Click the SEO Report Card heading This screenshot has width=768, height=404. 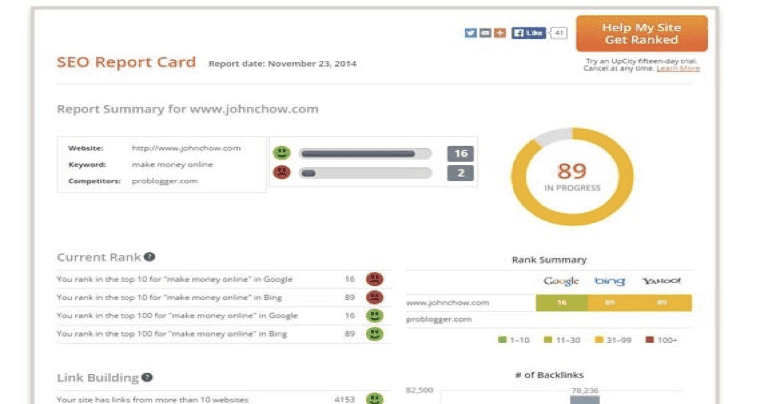(126, 62)
